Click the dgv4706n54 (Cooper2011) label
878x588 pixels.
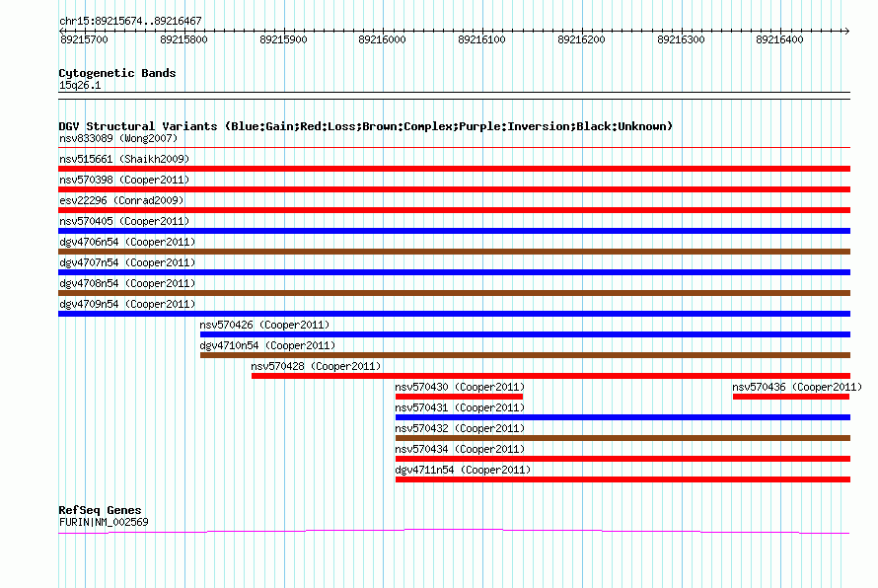(127, 242)
